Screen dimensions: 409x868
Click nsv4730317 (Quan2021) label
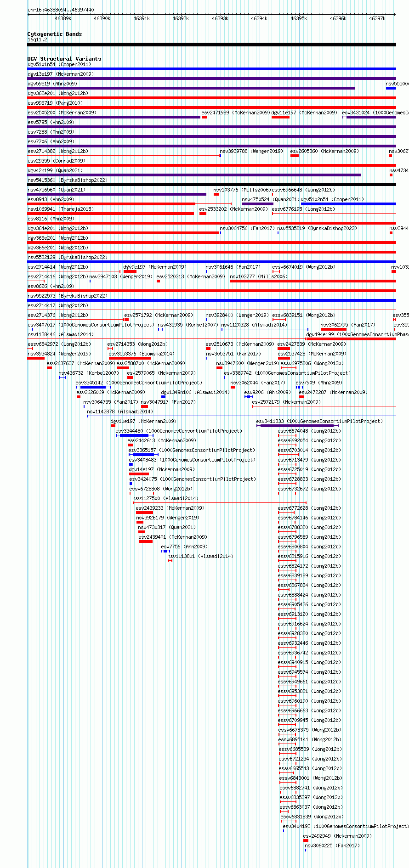[167, 528]
